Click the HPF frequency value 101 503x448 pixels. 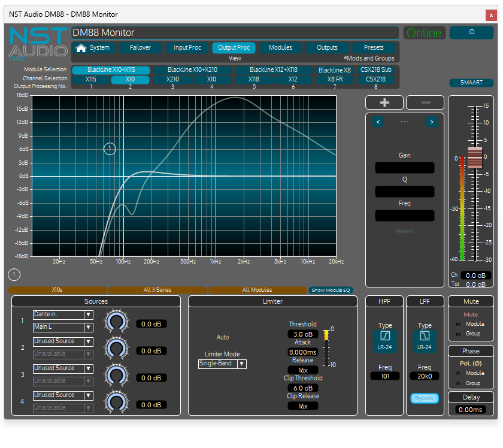pyautogui.click(x=385, y=376)
